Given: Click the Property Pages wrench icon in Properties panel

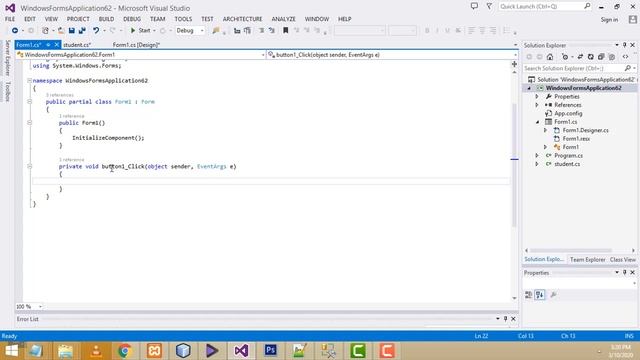Looking at the screenshot, I should pos(553,295).
